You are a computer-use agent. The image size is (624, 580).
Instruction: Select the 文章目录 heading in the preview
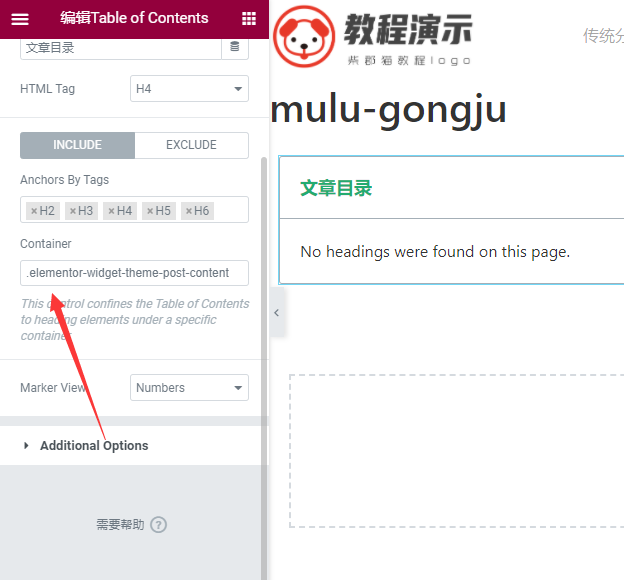[336, 188]
